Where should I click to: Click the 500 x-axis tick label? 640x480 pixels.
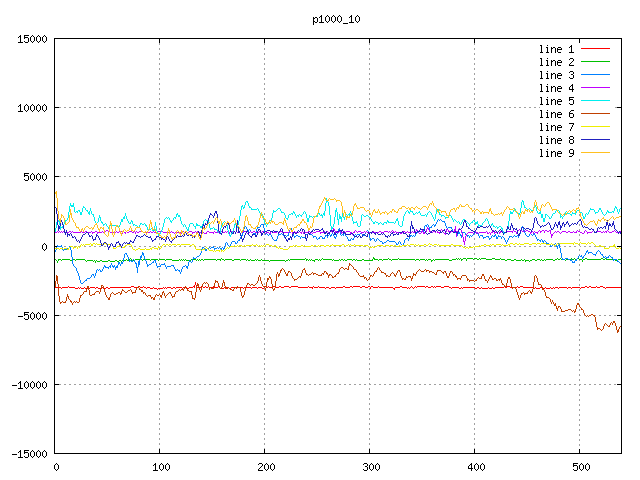[580, 467]
